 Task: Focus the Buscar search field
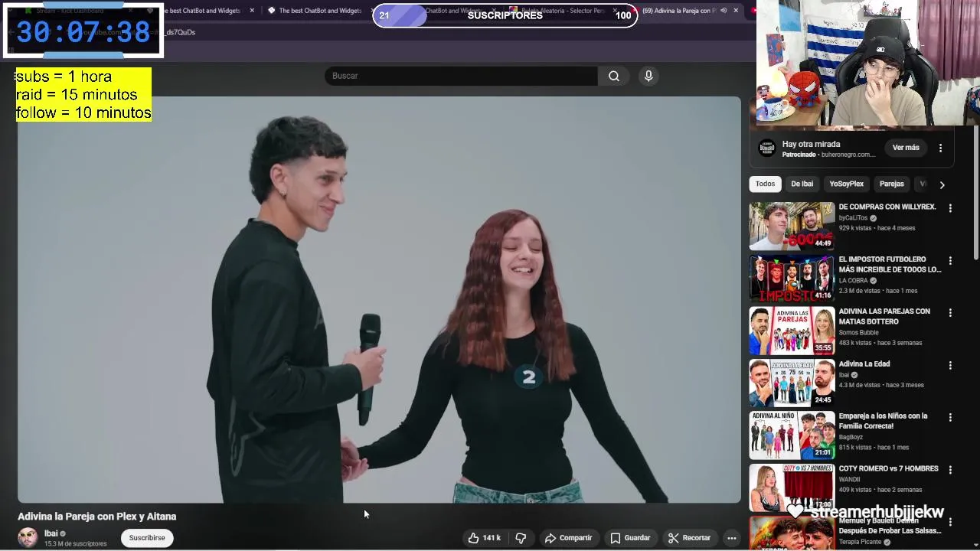coord(461,76)
